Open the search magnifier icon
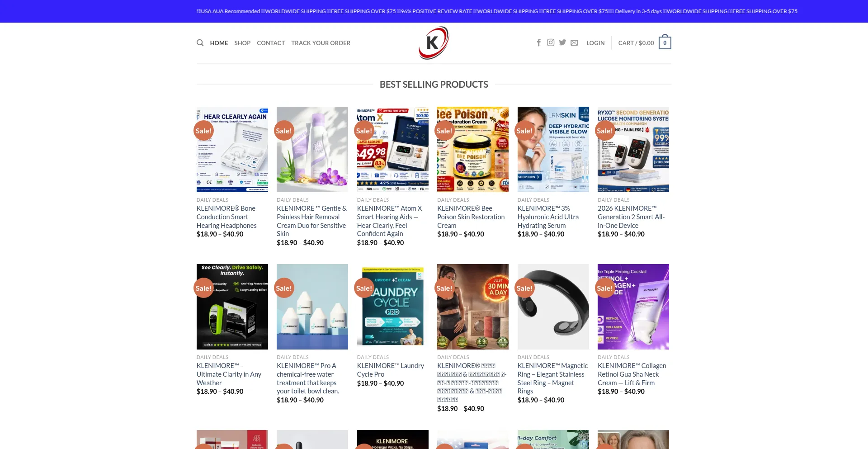Viewport: 868px width, 449px height. point(200,43)
